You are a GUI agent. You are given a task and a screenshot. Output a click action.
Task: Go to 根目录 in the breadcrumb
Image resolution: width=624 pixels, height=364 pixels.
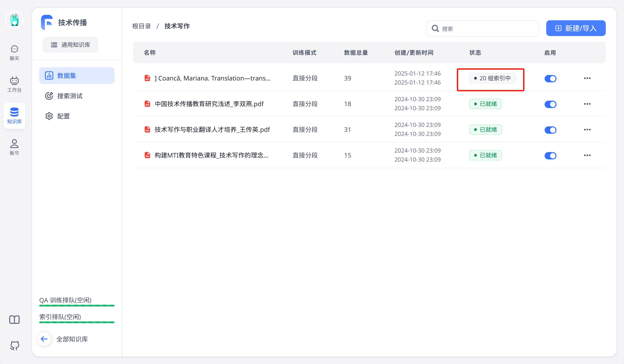tap(141, 26)
